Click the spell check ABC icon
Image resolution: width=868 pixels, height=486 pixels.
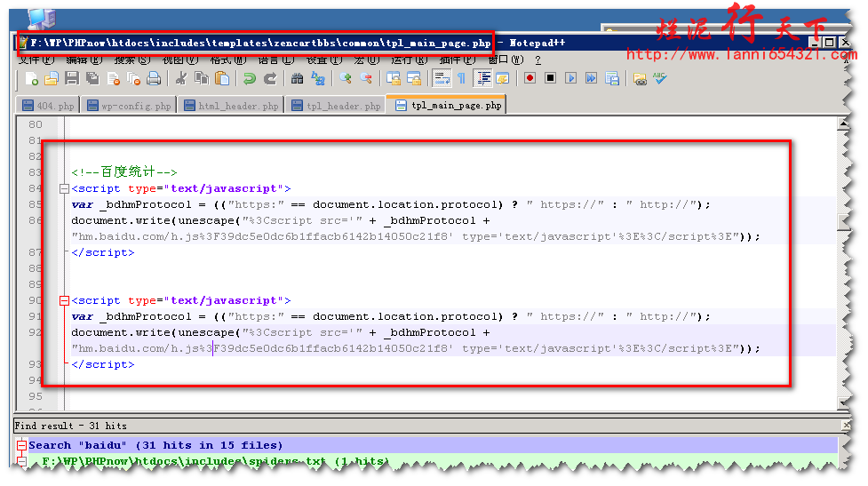(x=659, y=79)
